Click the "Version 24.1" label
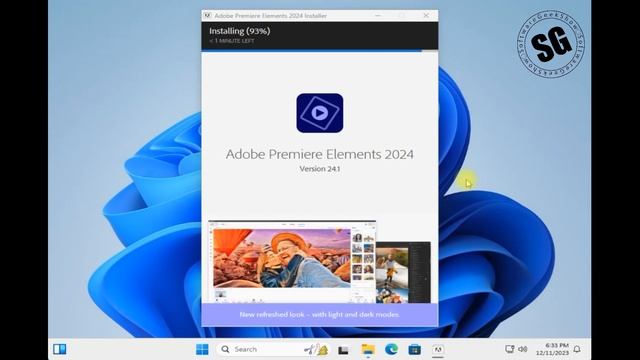Screen dimensions: 640x360 tap(320, 169)
